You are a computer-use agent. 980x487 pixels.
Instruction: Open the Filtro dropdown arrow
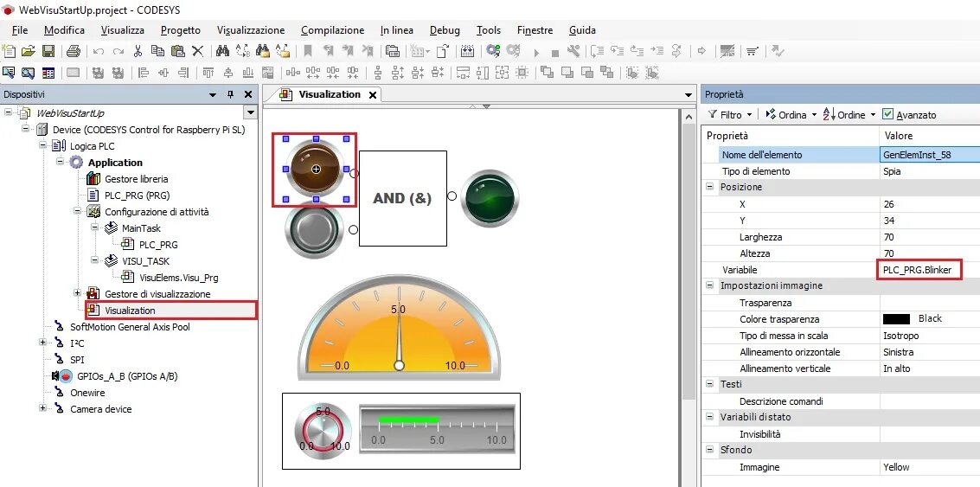tap(749, 115)
